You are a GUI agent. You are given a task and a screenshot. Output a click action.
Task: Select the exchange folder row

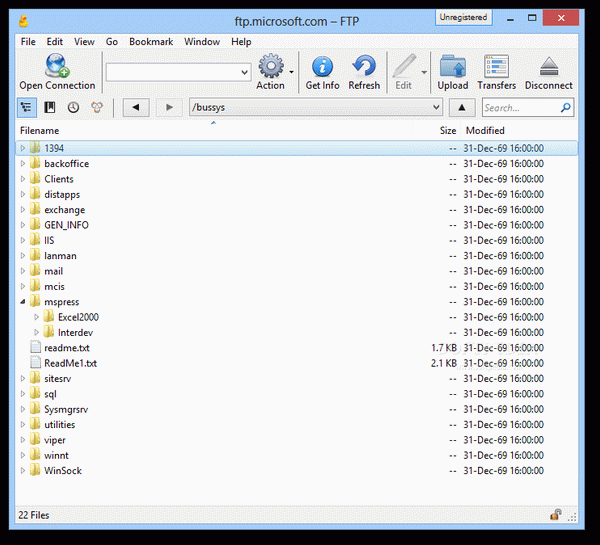(x=297, y=209)
